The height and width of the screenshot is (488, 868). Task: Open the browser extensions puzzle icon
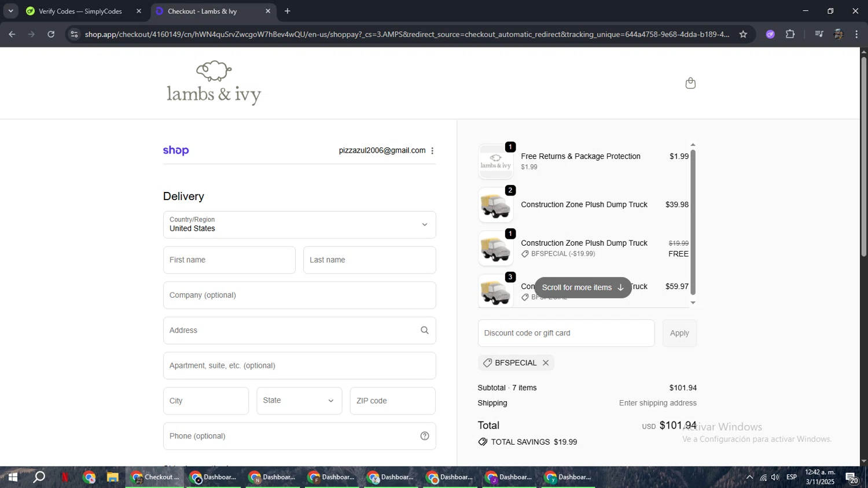[x=790, y=34]
